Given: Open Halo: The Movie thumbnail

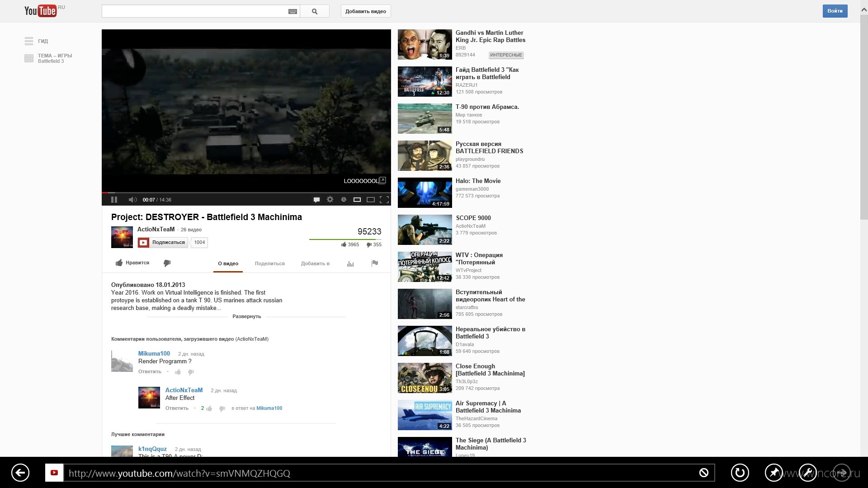Looking at the screenshot, I should (425, 192).
